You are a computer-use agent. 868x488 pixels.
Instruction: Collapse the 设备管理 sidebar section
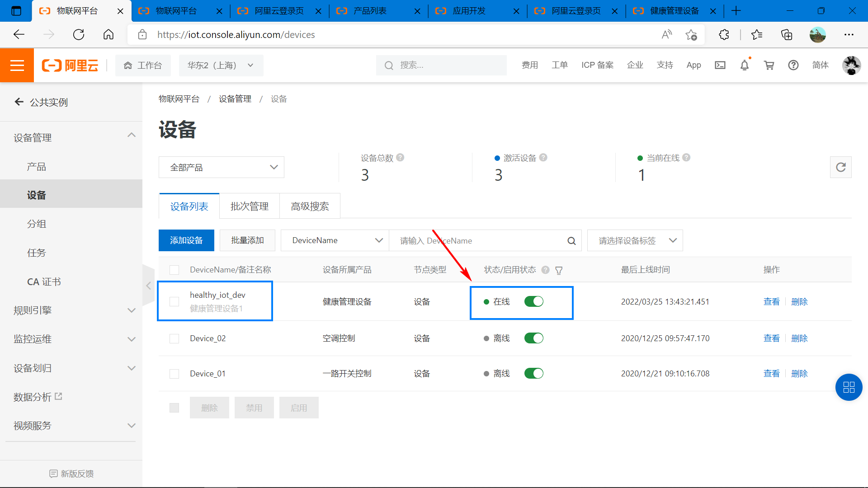132,135
